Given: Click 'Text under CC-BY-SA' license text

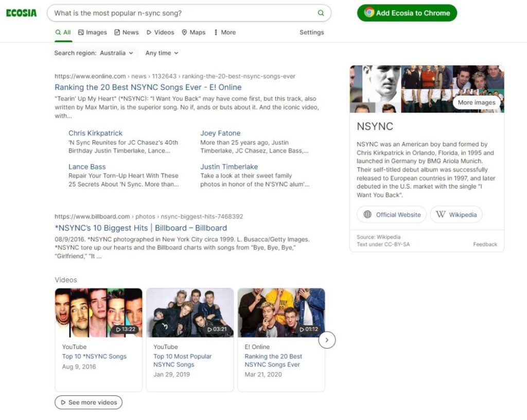Looking at the screenshot, I should 383,244.
